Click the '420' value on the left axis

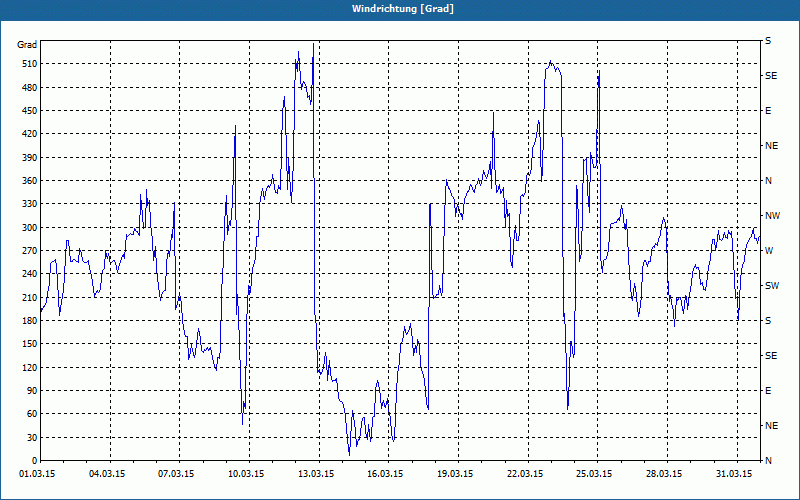[30, 134]
